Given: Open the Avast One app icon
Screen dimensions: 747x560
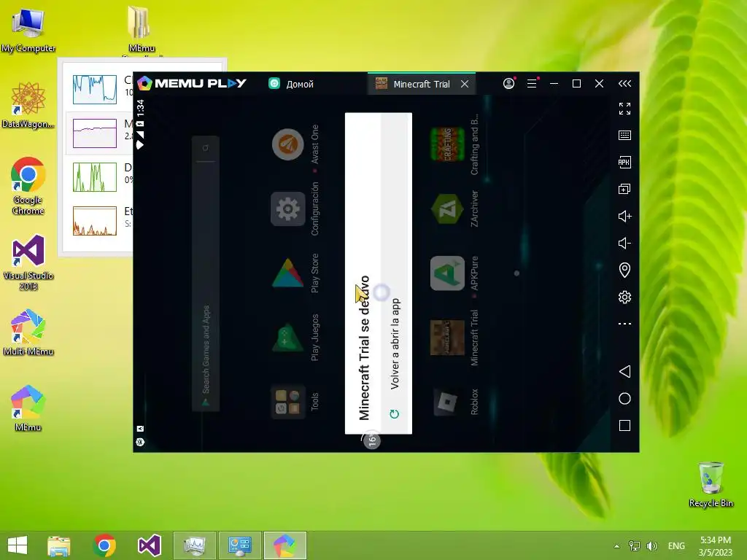Looking at the screenshot, I should (287, 144).
